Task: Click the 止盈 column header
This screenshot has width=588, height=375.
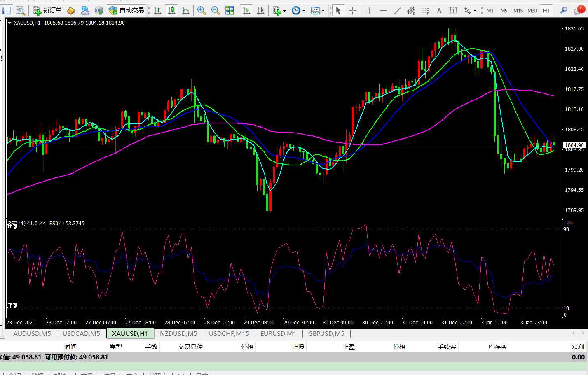Action: (349, 347)
